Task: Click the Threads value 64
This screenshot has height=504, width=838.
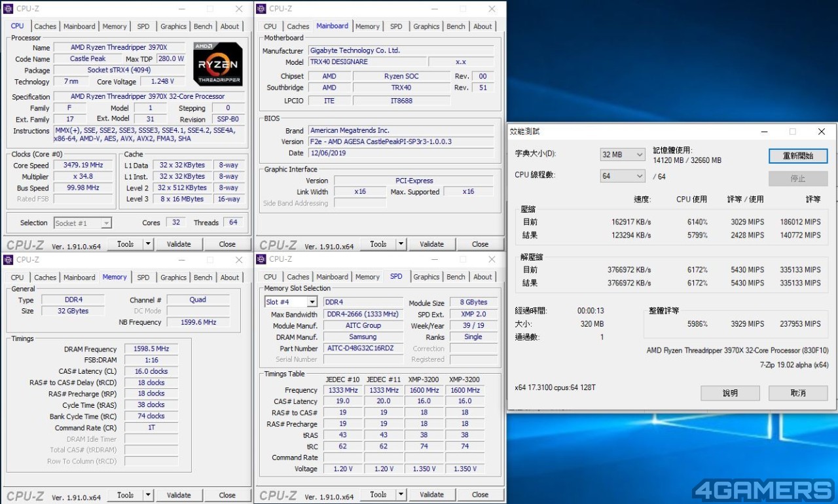Action: coord(234,223)
